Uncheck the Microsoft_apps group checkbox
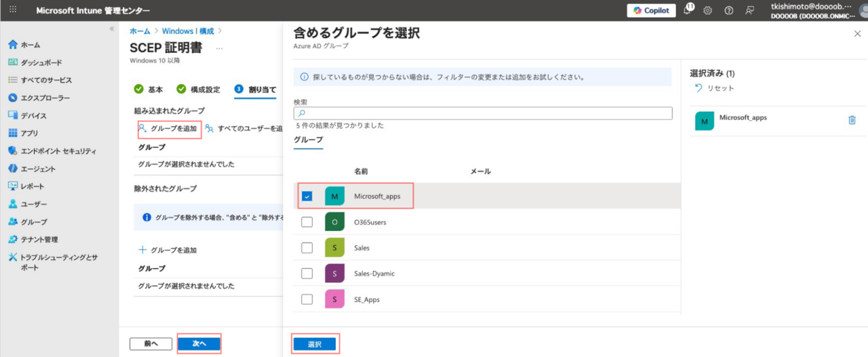868x357 pixels. tap(307, 196)
